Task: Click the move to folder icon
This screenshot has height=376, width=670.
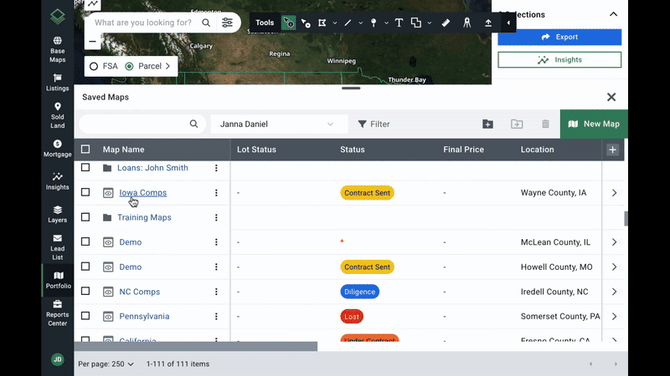Action: 517,124
